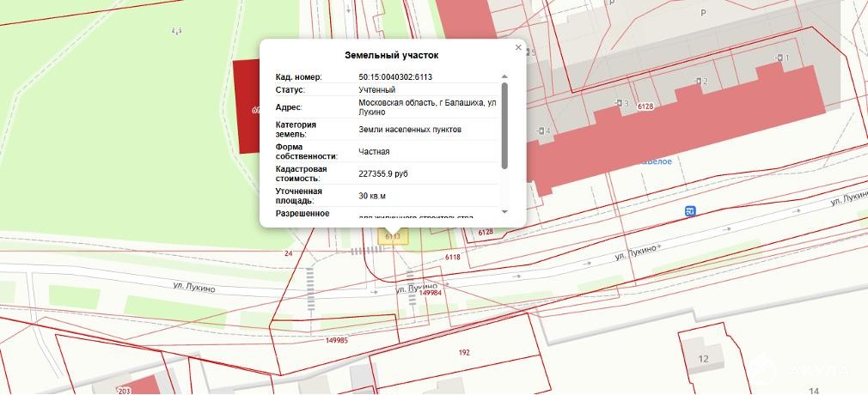Click the entrance 1 marker icon
The image size is (868, 395).
[779, 58]
